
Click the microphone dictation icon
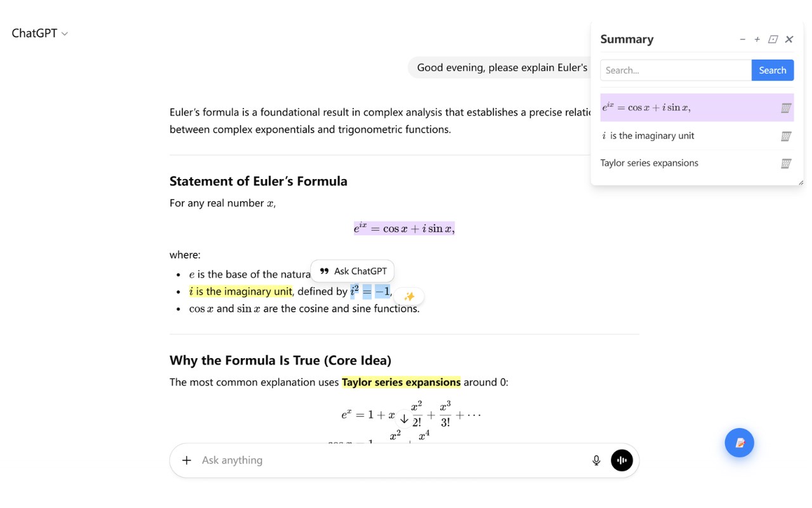pyautogui.click(x=596, y=460)
